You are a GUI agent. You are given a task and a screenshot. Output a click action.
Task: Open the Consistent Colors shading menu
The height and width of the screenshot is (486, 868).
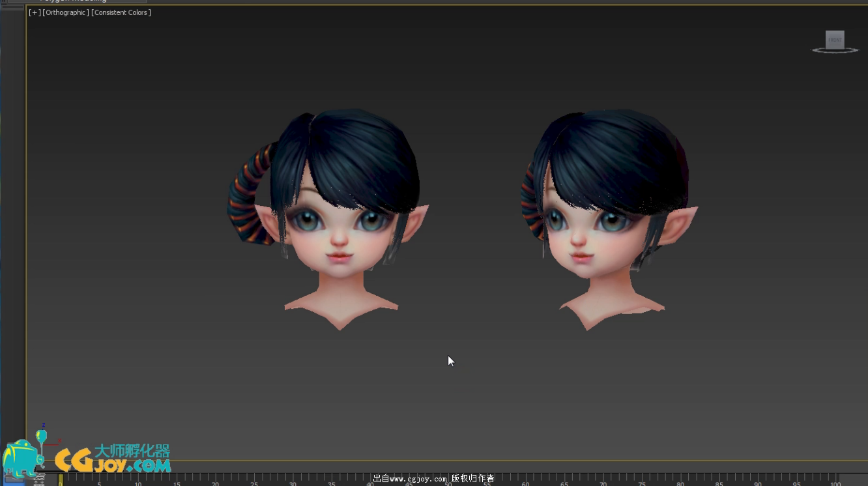click(121, 12)
